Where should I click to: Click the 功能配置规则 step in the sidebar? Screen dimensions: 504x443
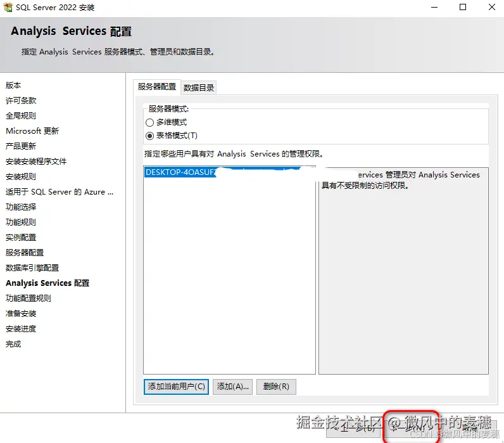28,299
